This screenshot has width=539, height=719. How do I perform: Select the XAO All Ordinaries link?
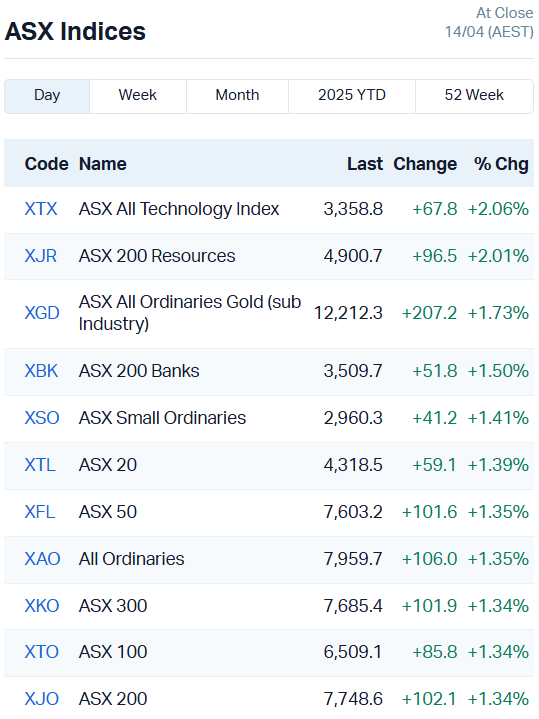(42, 559)
